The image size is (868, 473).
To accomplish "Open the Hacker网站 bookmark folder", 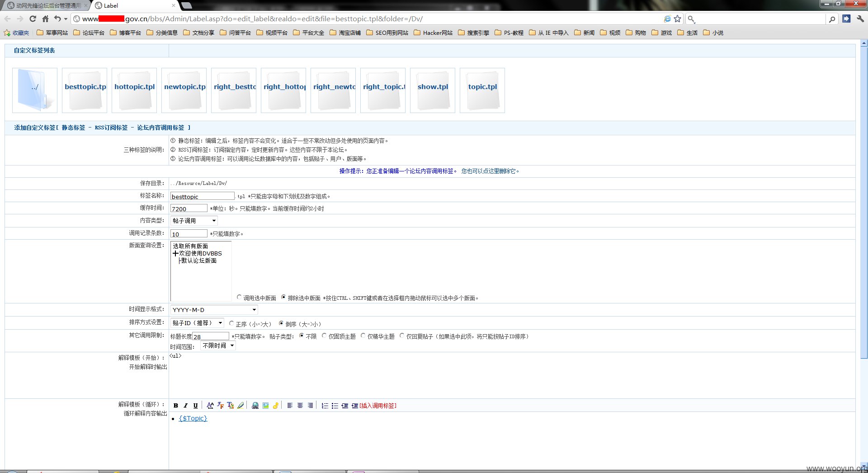I will coord(433,33).
